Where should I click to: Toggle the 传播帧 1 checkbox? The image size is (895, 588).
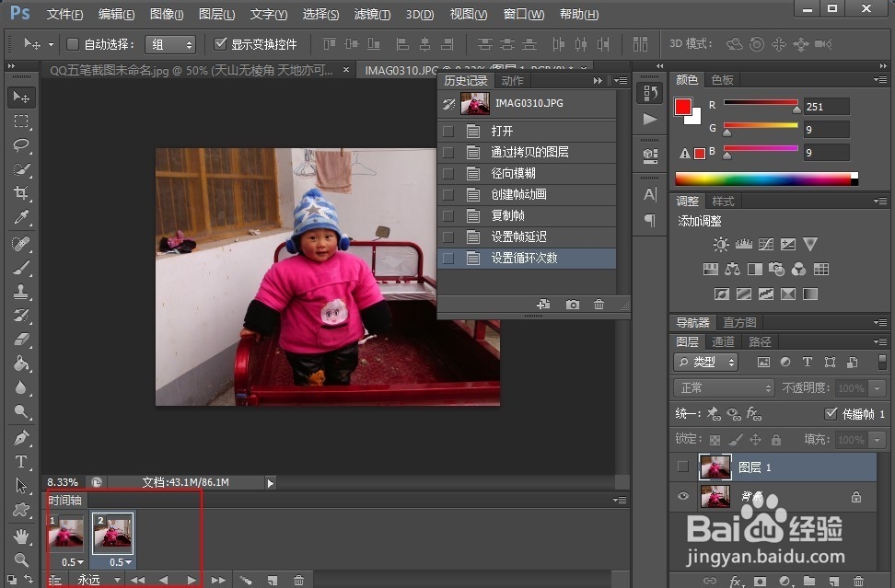[x=831, y=413]
